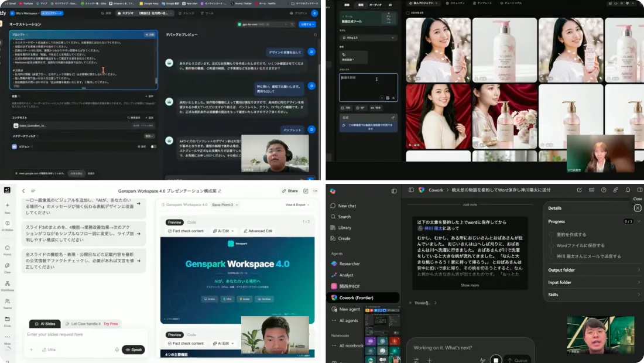The width and height of the screenshot is (644, 363).
Task: Click the pencil icon next to the Genspark presentation title
Action: [x=220, y=191]
